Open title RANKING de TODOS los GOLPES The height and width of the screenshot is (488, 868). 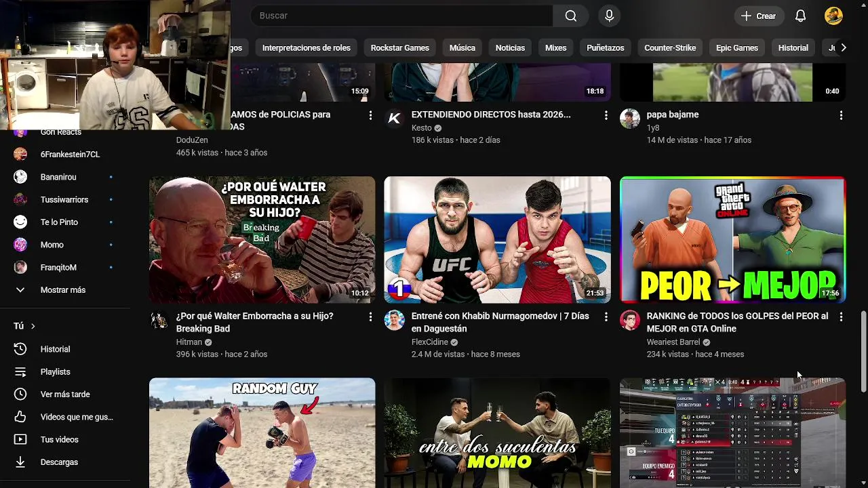pyautogui.click(x=737, y=322)
